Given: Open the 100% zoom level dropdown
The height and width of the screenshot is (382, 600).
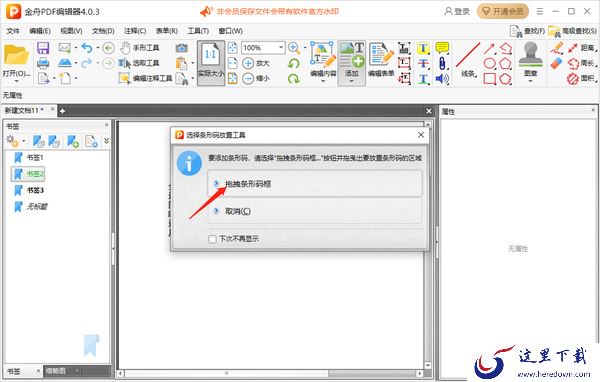Looking at the screenshot, I should [281, 47].
